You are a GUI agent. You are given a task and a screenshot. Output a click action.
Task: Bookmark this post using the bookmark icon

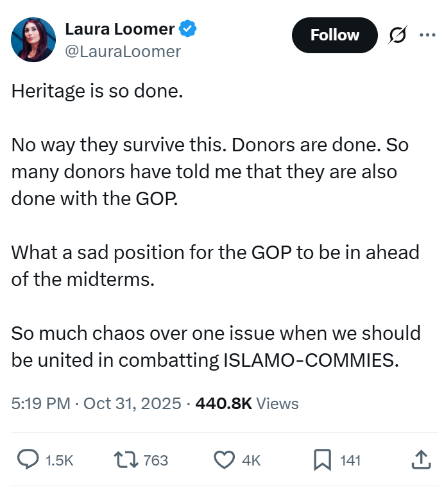pyautogui.click(x=321, y=459)
